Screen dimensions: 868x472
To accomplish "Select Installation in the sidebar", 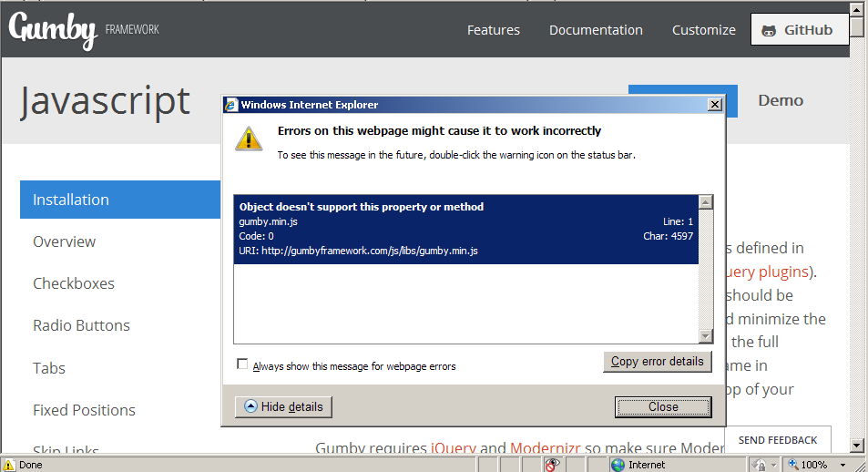I will (x=120, y=200).
